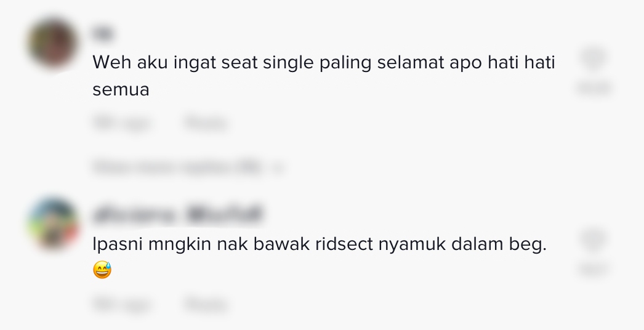Click the chevron beside 'View more replies'
The height and width of the screenshot is (330, 644).
click(x=279, y=167)
